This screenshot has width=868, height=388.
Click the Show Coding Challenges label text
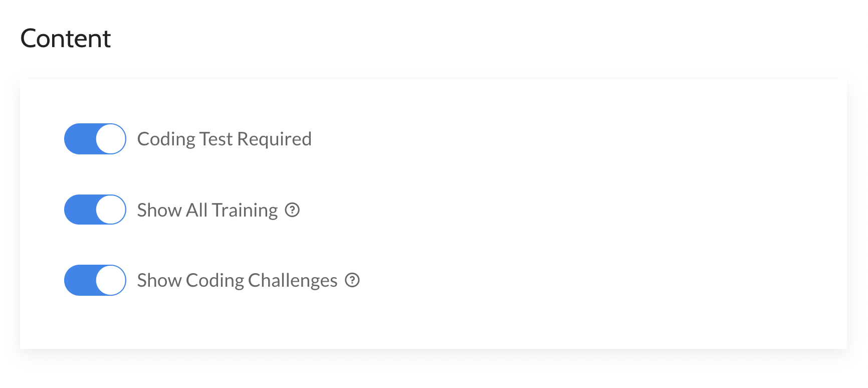237,280
